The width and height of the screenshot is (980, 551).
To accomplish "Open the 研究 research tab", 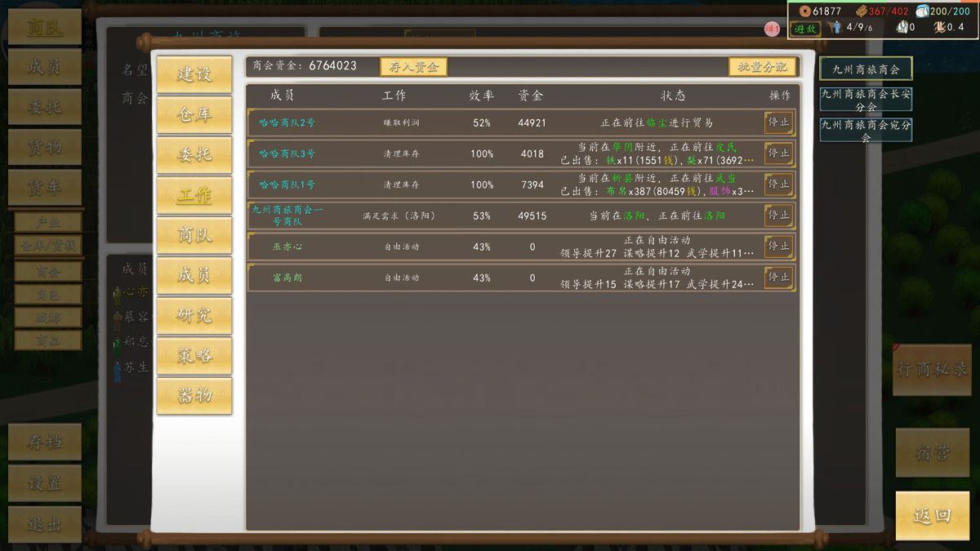I will [194, 315].
